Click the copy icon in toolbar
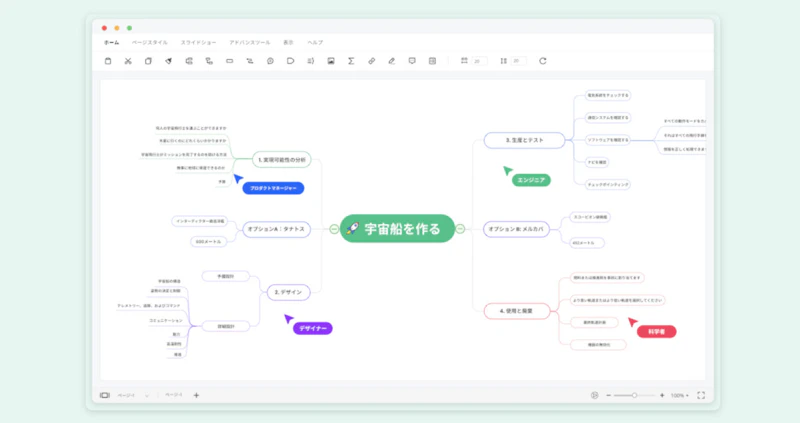 coord(148,61)
